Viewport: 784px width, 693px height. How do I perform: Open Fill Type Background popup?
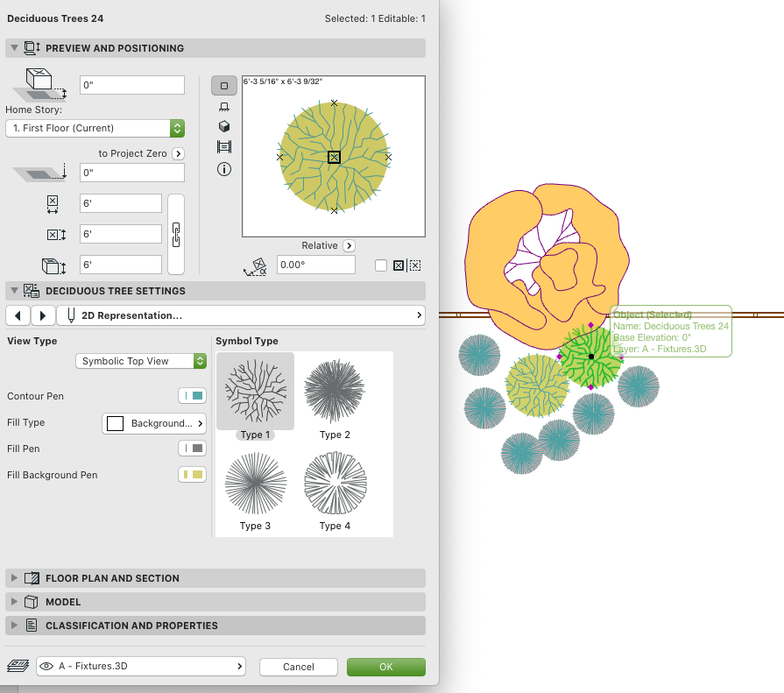pyautogui.click(x=154, y=423)
